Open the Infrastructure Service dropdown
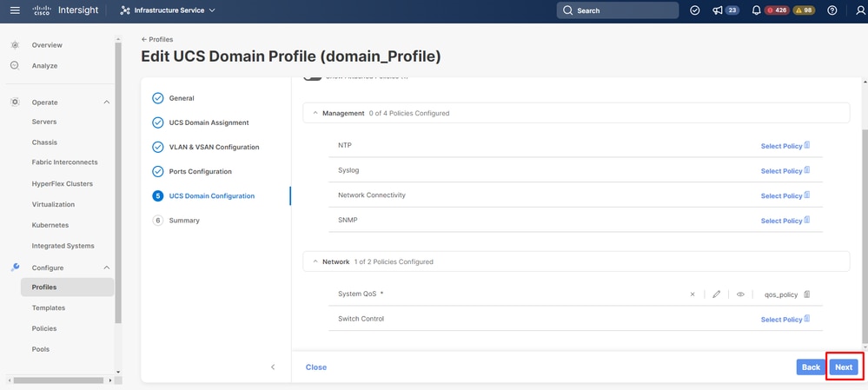 coord(168,10)
